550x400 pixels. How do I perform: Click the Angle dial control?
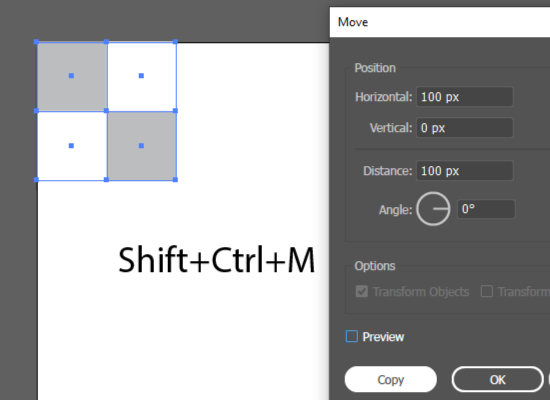pyautogui.click(x=433, y=209)
